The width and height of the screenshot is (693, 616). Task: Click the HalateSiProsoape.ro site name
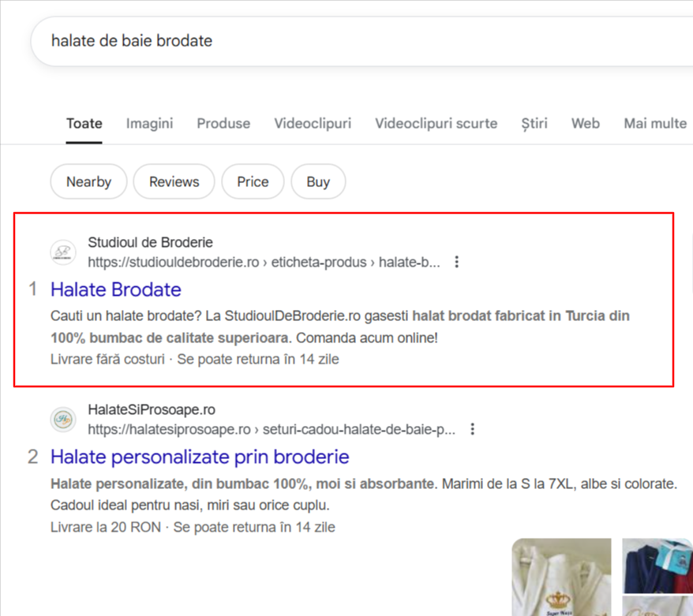click(152, 410)
